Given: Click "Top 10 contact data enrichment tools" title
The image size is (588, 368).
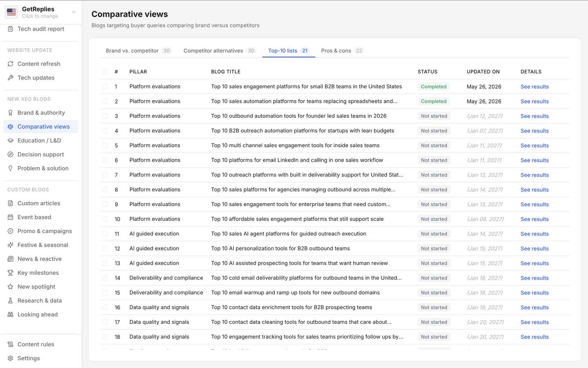Looking at the screenshot, I should coord(292,307).
